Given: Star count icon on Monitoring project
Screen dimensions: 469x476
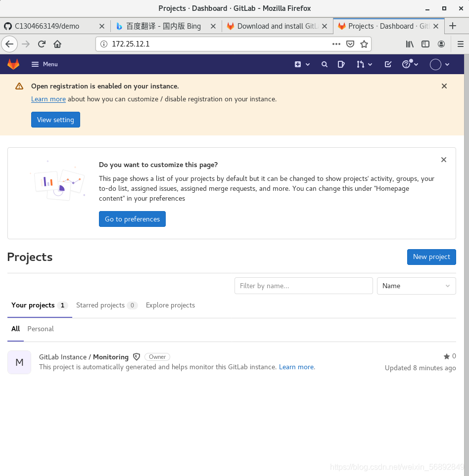Looking at the screenshot, I should point(447,356).
